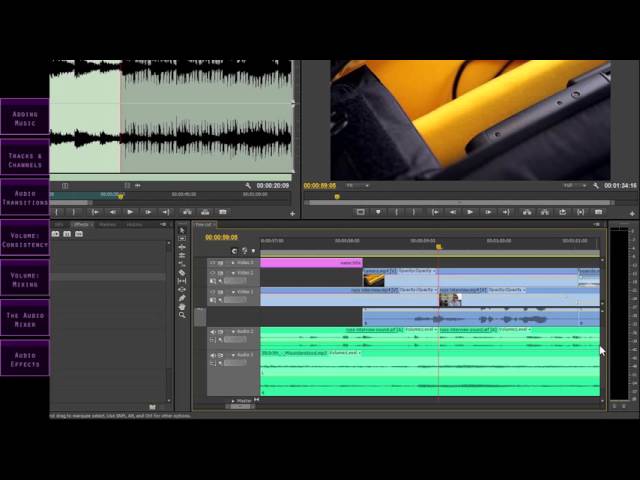Image resolution: width=640 pixels, height=480 pixels.
Task: Expand the Video 3 track
Action: 233,263
